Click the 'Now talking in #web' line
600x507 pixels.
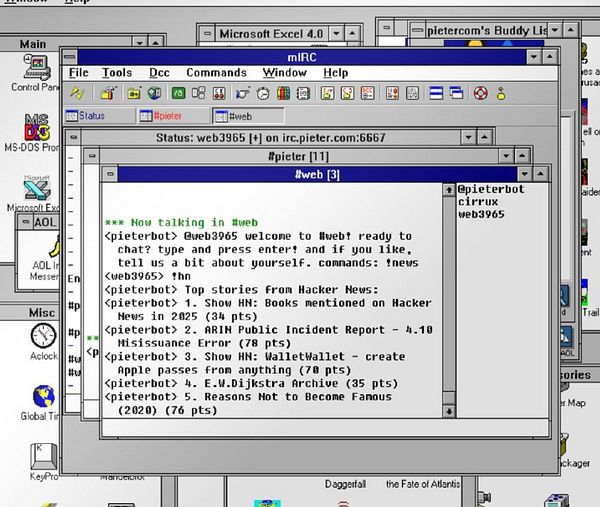coord(181,222)
